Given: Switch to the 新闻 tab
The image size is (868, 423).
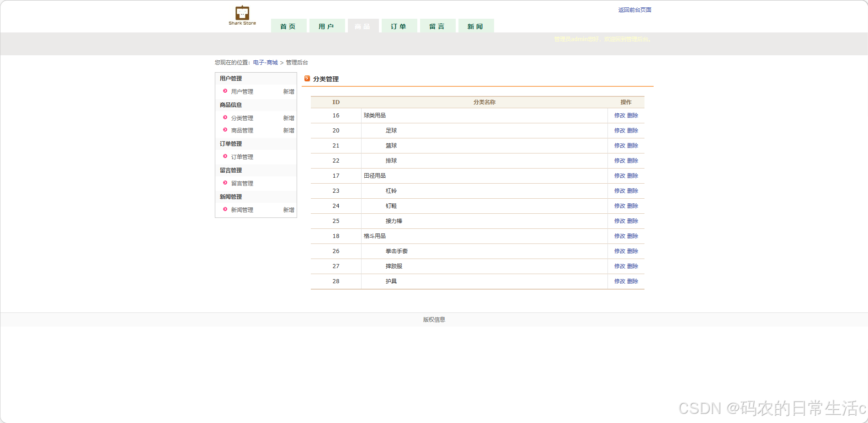Looking at the screenshot, I should [476, 26].
